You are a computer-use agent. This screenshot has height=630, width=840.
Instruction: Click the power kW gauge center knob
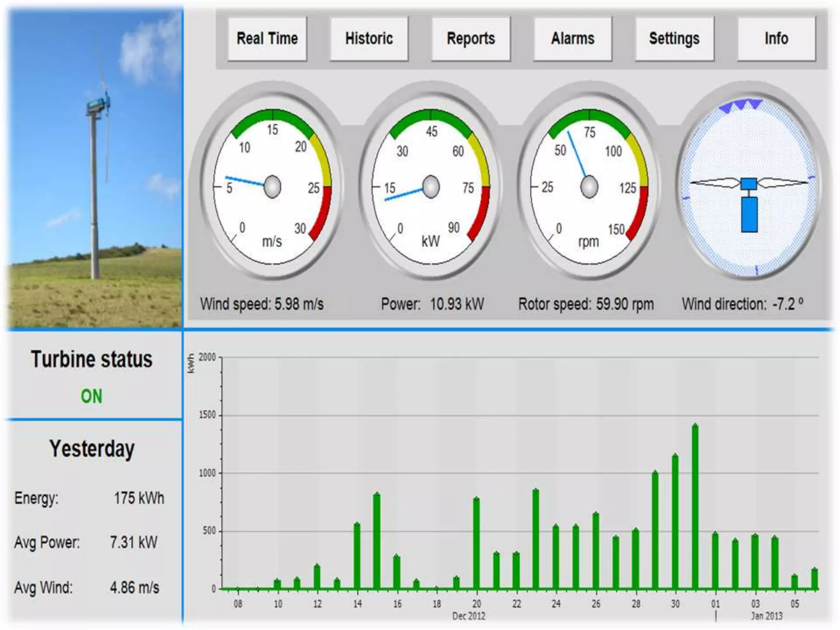[x=431, y=187]
